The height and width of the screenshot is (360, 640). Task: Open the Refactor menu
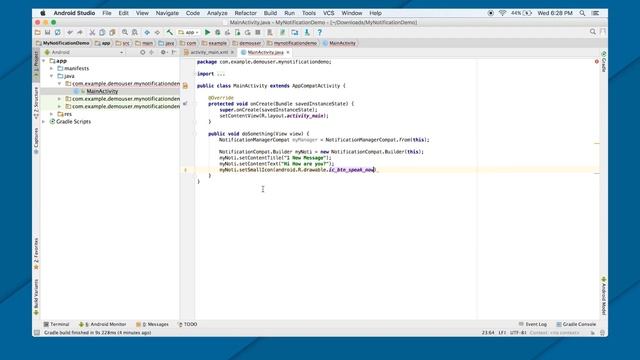click(x=245, y=13)
